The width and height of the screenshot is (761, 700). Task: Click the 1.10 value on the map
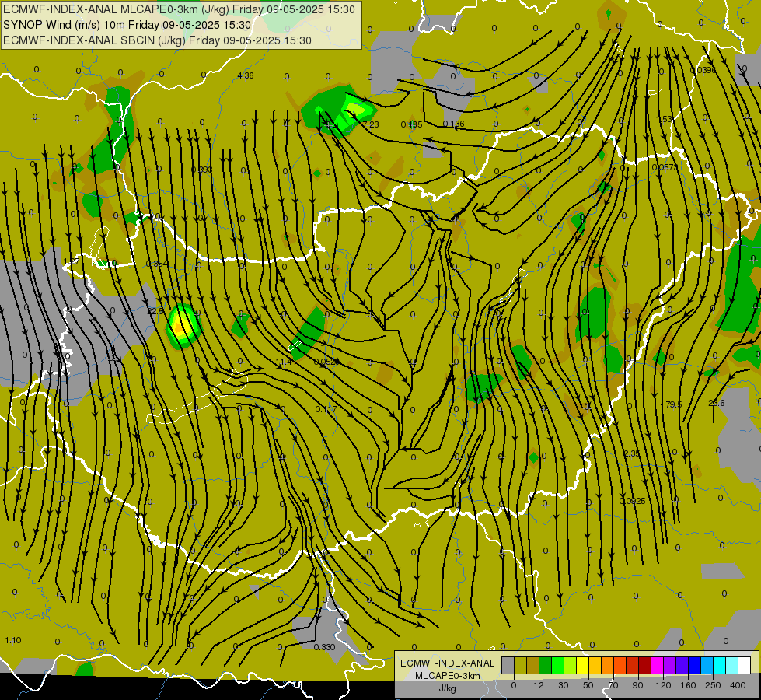(13, 640)
